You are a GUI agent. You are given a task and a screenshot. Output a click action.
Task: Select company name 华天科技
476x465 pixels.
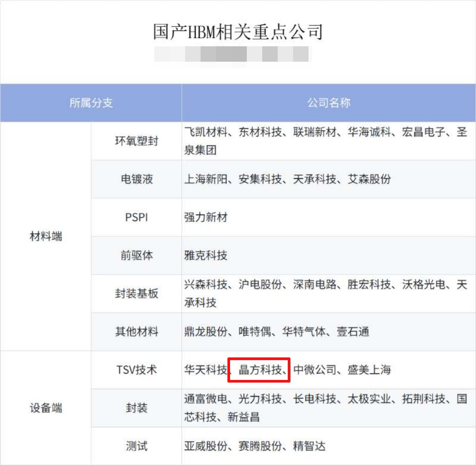pos(206,370)
